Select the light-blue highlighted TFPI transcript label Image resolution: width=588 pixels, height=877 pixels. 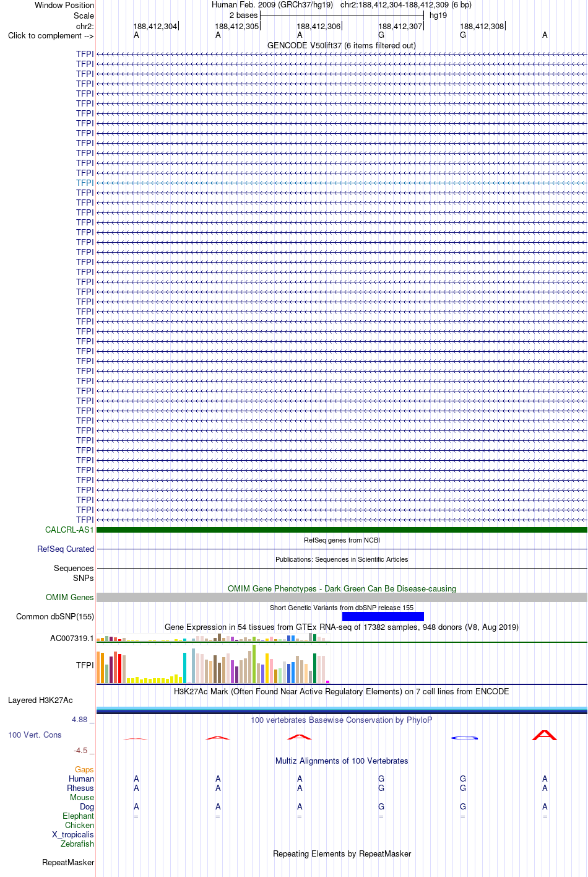(x=85, y=183)
